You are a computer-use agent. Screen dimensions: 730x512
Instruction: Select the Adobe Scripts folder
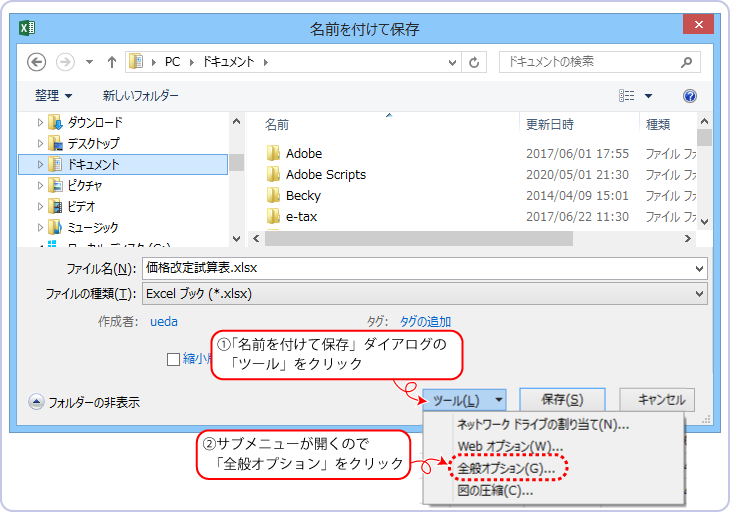coord(326,175)
